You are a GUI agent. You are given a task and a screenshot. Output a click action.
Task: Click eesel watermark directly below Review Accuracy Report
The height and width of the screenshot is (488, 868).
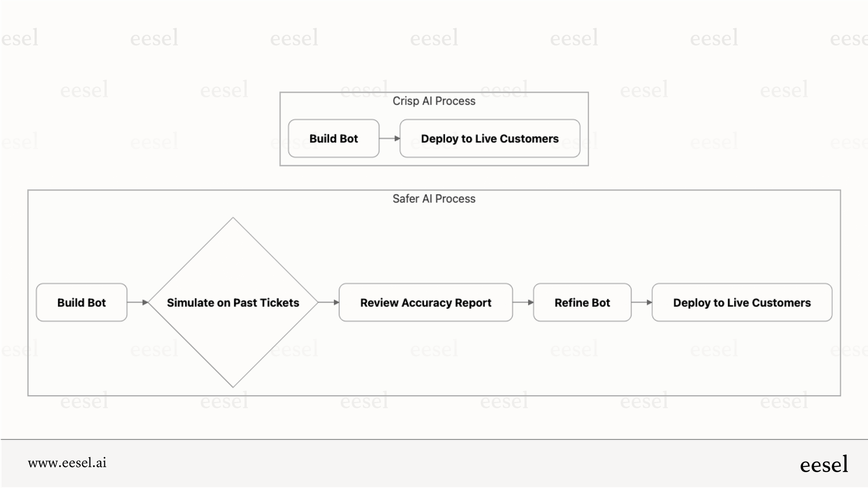434,350
